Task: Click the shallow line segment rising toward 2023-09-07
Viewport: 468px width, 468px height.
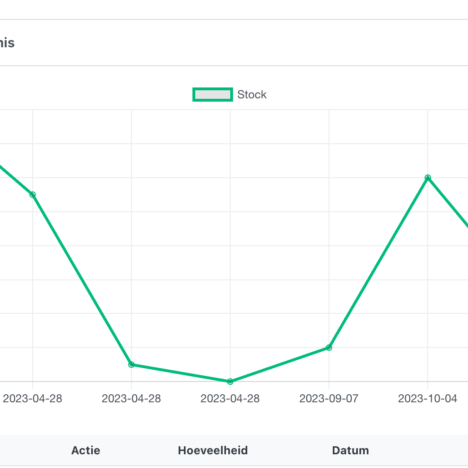Action: (279, 364)
